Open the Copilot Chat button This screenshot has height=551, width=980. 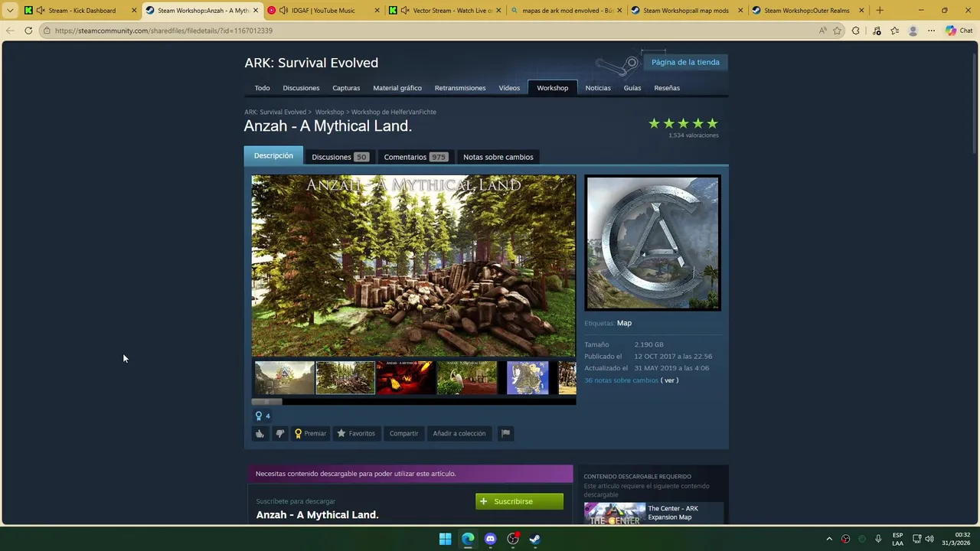click(959, 31)
